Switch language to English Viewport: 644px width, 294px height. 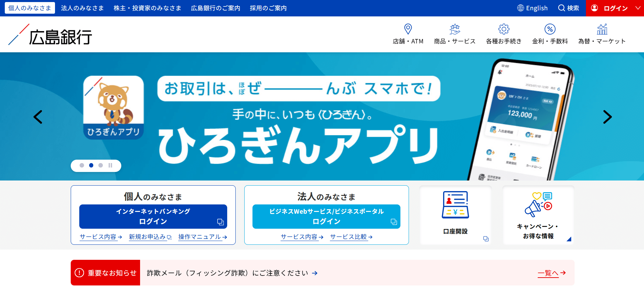pyautogui.click(x=532, y=8)
